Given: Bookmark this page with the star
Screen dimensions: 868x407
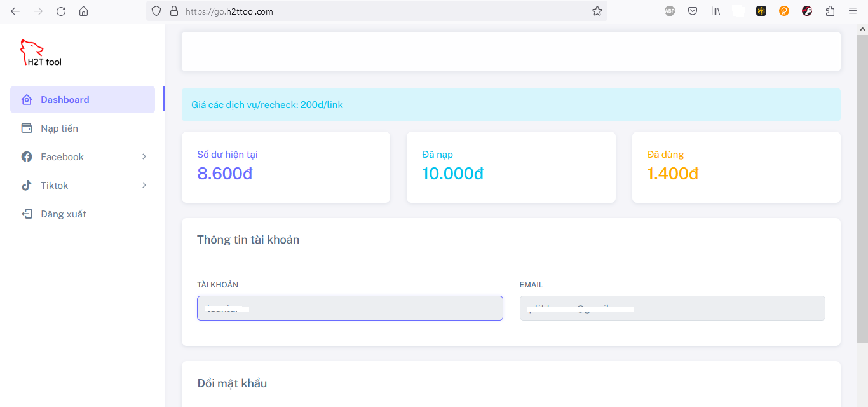Looking at the screenshot, I should pyautogui.click(x=597, y=11).
